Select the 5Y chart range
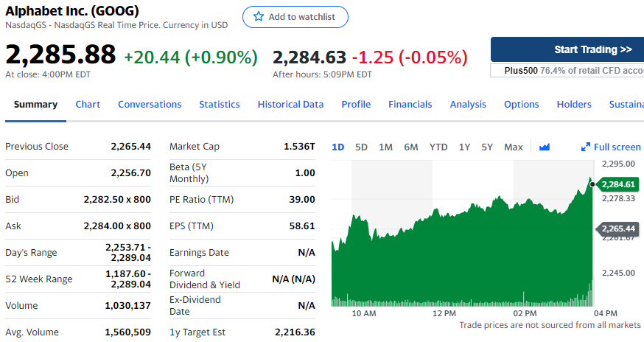This screenshot has width=644, height=342. [x=487, y=147]
